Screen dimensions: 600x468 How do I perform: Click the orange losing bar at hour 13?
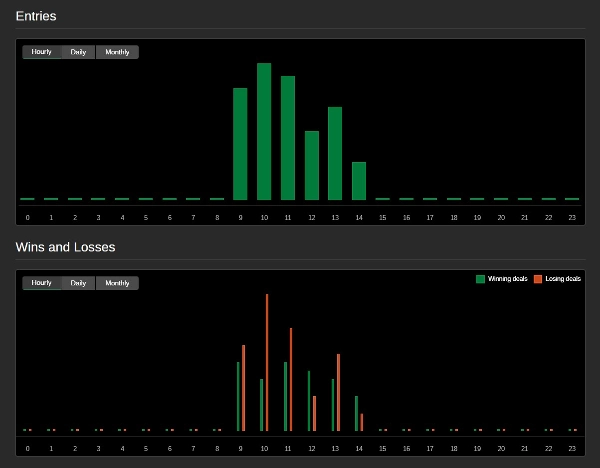pos(339,392)
